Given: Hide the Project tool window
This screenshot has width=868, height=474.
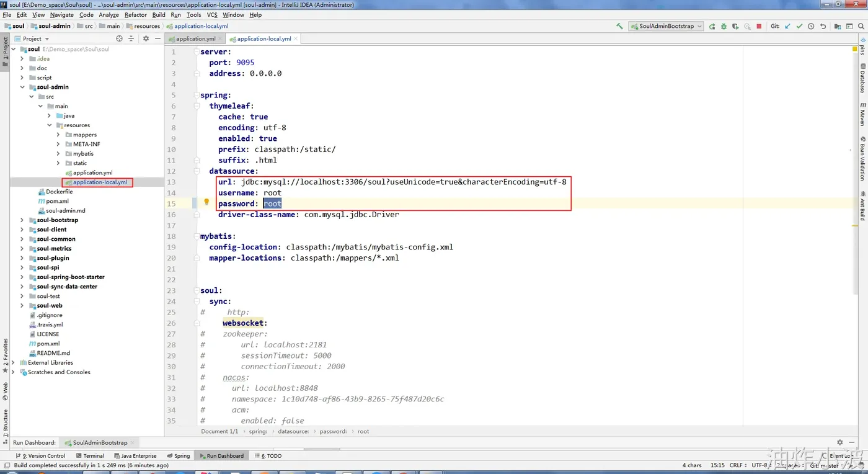Looking at the screenshot, I should point(157,38).
